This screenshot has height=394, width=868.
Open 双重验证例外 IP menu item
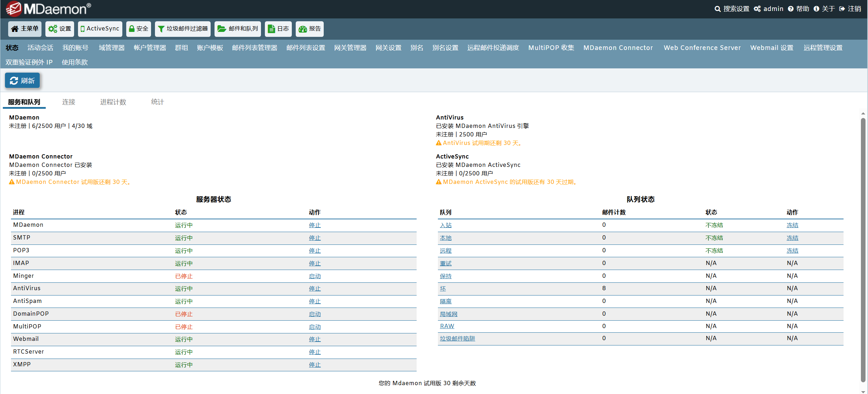(x=29, y=62)
